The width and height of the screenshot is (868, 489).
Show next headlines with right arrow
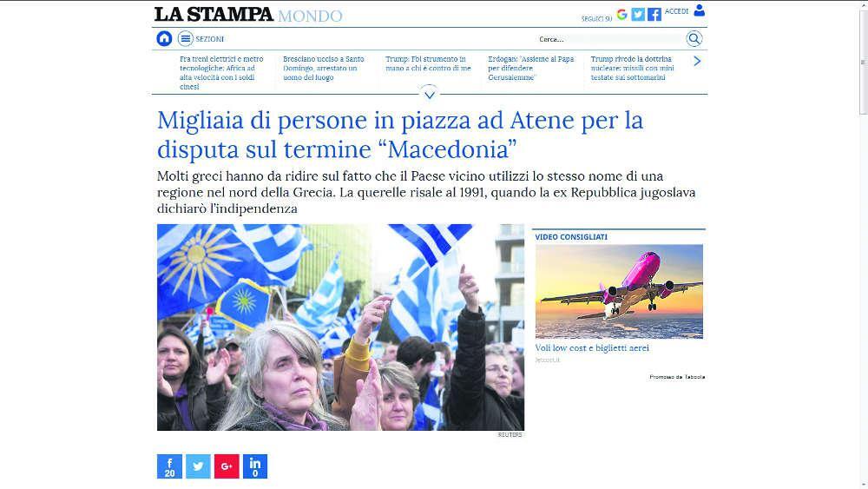[x=698, y=62]
